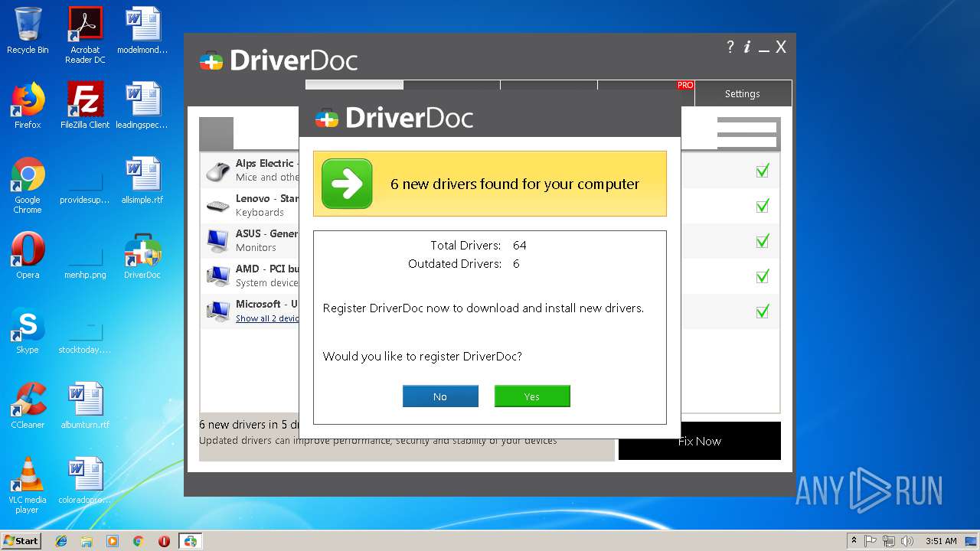The image size is (980, 551).
Task: Select modelmond Word document on desktop
Action: point(142,31)
